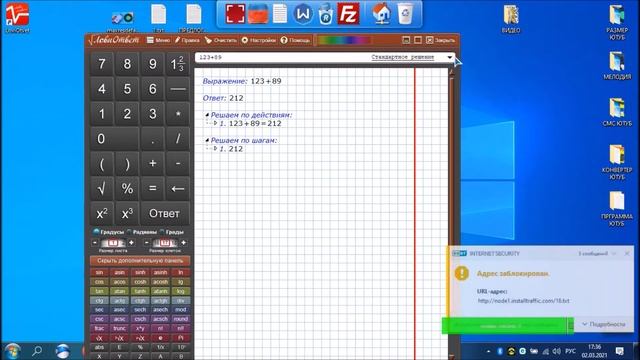Collapse the Решаем по шагам section
Image resolution: width=640 pixels, height=360 pixels.
pyautogui.click(x=207, y=140)
